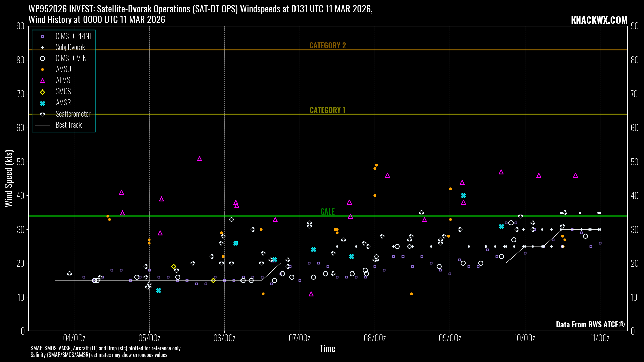Screen dimensions: 644x362
Task: Click the CATEGORY 1 threshold label
Action: pyautogui.click(x=327, y=110)
